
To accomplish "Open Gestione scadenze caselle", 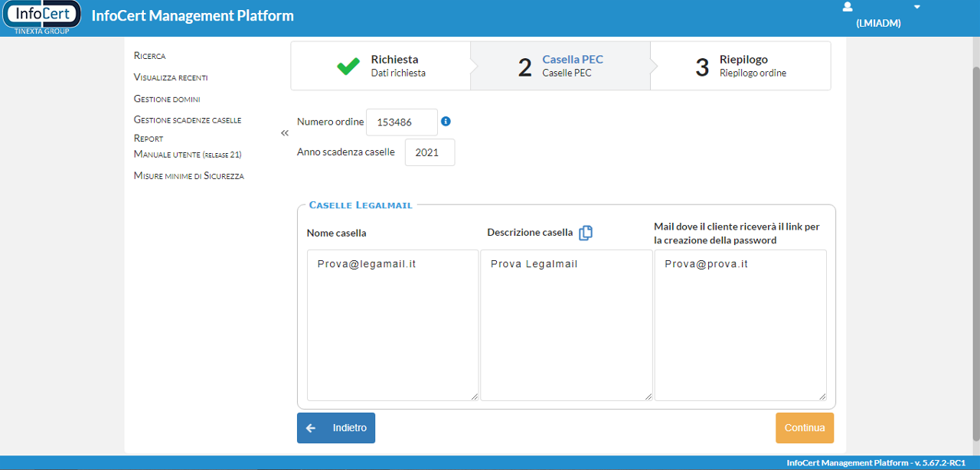I will [188, 120].
